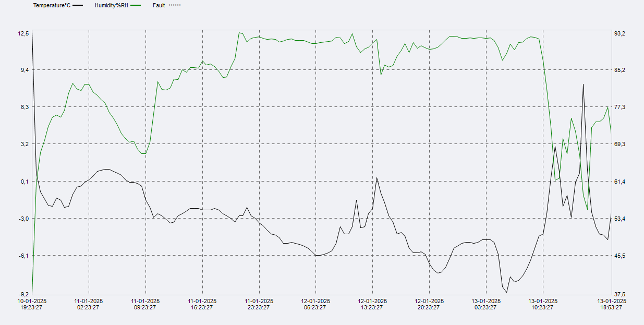The height and width of the screenshot is (325, 644).
Task: Click the Fault legend label
Action: pos(159,5)
